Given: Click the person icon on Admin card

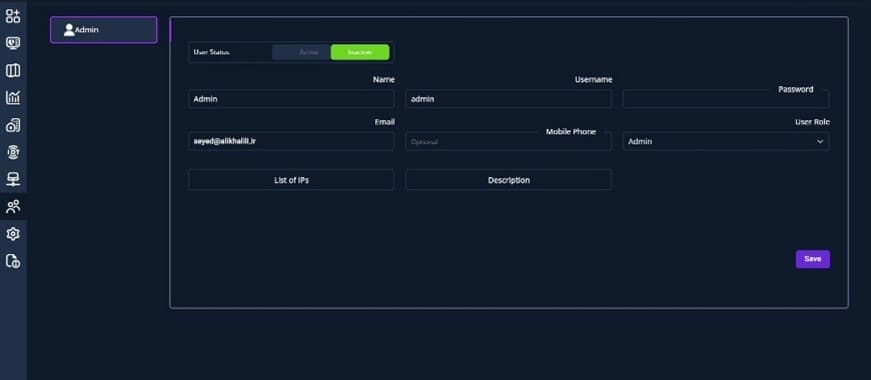Looking at the screenshot, I should point(69,30).
